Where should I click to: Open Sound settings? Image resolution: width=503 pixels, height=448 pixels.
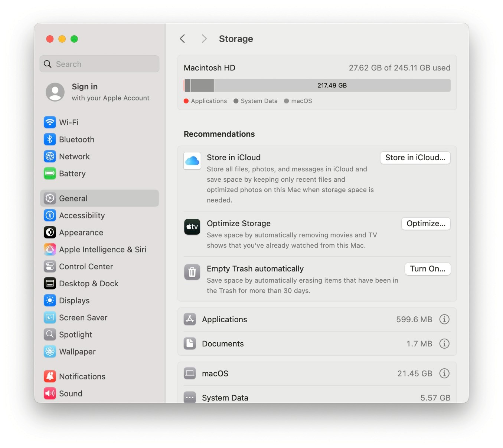pyautogui.click(x=71, y=393)
